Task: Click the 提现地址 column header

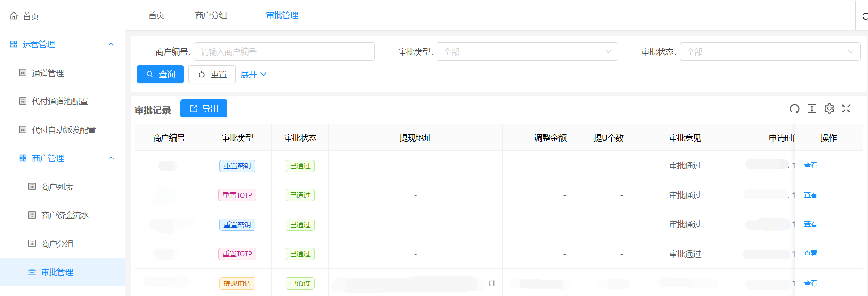Action: point(416,138)
